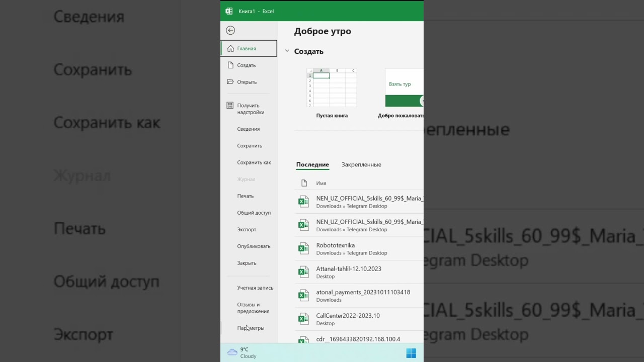This screenshot has width=644, height=362.
Task: Click Excel icon of cdr__1696433820192 file
Action: pyautogui.click(x=303, y=340)
